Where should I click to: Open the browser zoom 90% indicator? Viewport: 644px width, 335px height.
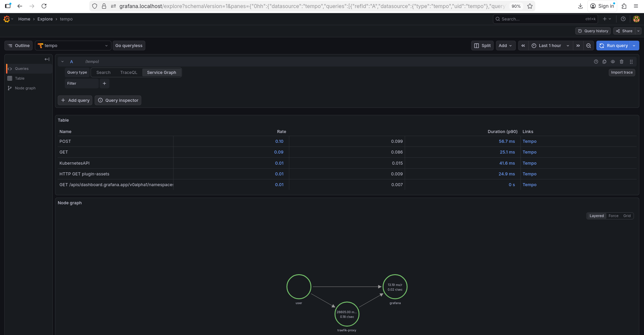[516, 6]
